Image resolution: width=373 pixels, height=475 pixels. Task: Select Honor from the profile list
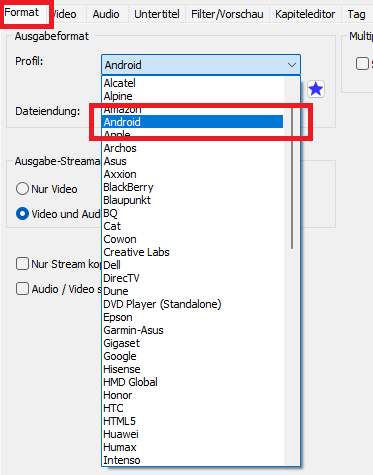click(192, 395)
